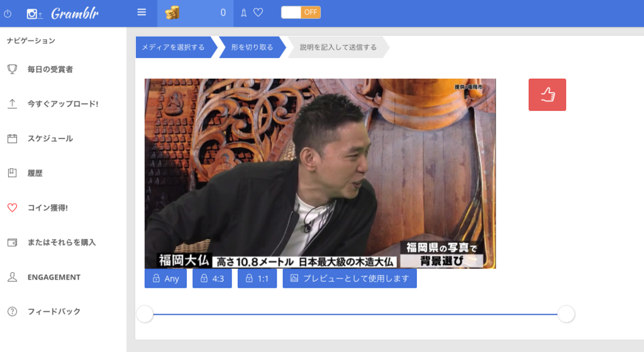The width and height of the screenshot is (644, 352).
Task: Click the right handle of the range slider
Action: point(566,314)
